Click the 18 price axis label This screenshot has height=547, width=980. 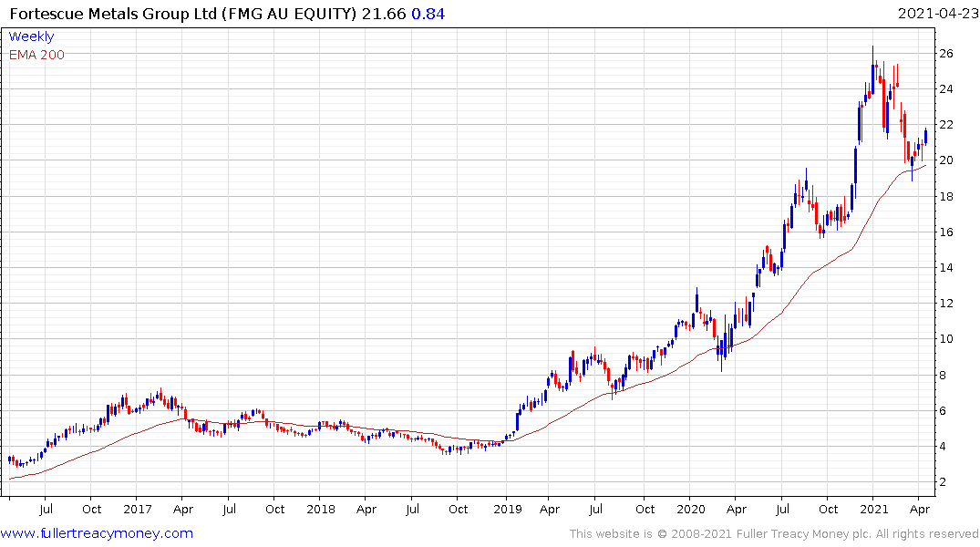click(946, 196)
